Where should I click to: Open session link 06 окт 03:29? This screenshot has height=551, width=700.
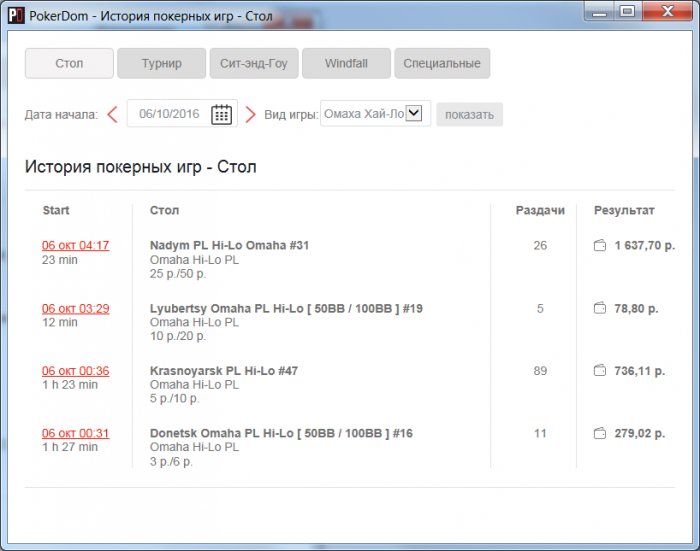(75, 309)
